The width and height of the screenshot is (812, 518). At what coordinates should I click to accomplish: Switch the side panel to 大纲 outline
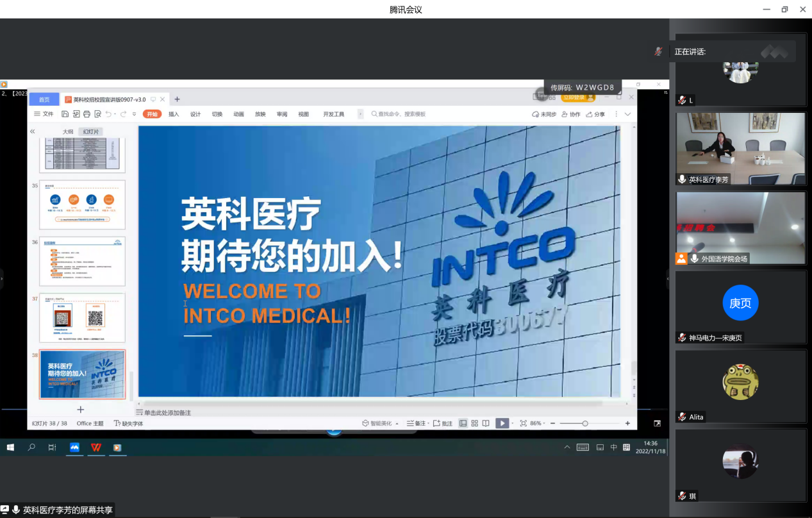coord(67,131)
